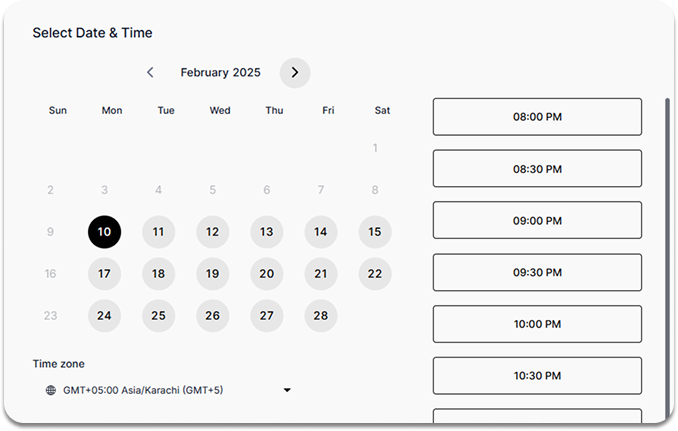Select Monday February 17
The height and width of the screenshot is (431, 678).
pyautogui.click(x=105, y=274)
